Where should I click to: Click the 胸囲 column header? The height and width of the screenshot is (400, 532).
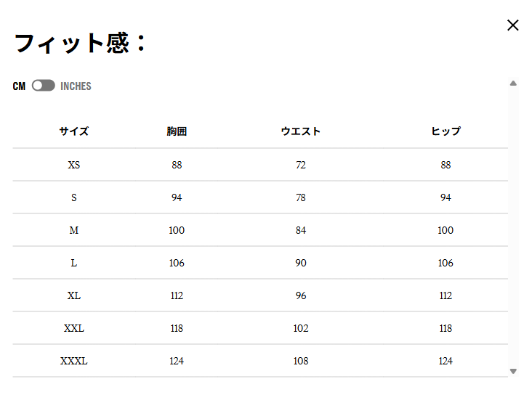pyautogui.click(x=177, y=131)
